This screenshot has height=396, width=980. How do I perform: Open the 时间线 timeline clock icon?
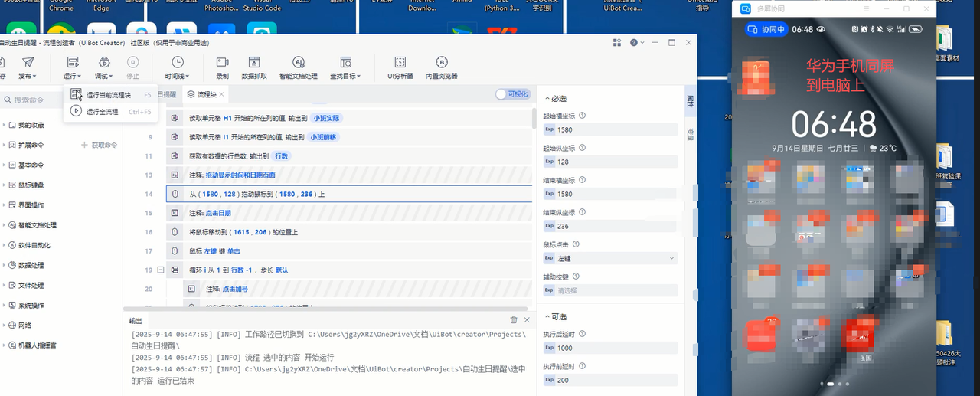[177, 62]
